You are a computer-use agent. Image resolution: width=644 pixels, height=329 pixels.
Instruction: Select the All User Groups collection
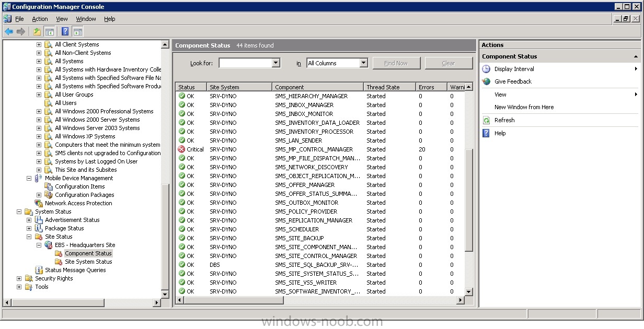click(74, 95)
